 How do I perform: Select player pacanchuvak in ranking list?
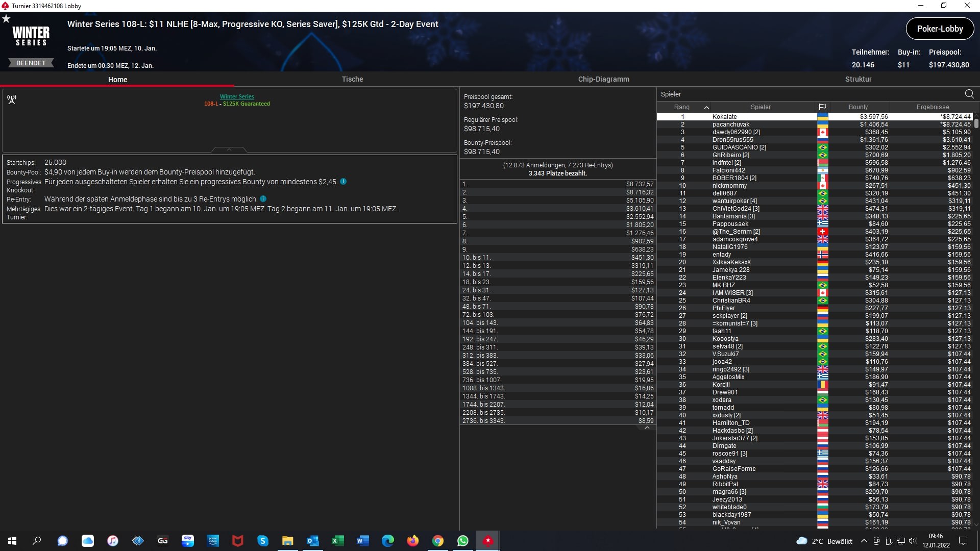coord(730,124)
